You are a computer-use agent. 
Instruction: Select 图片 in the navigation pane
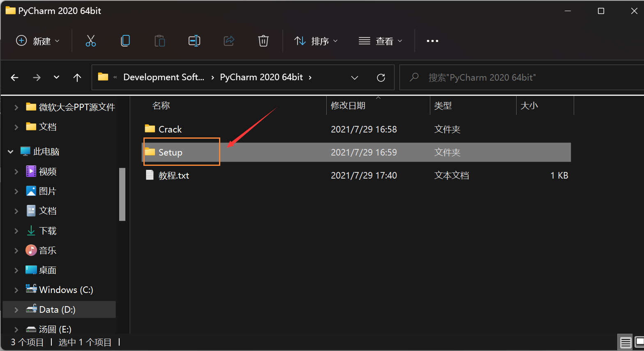coord(47,191)
